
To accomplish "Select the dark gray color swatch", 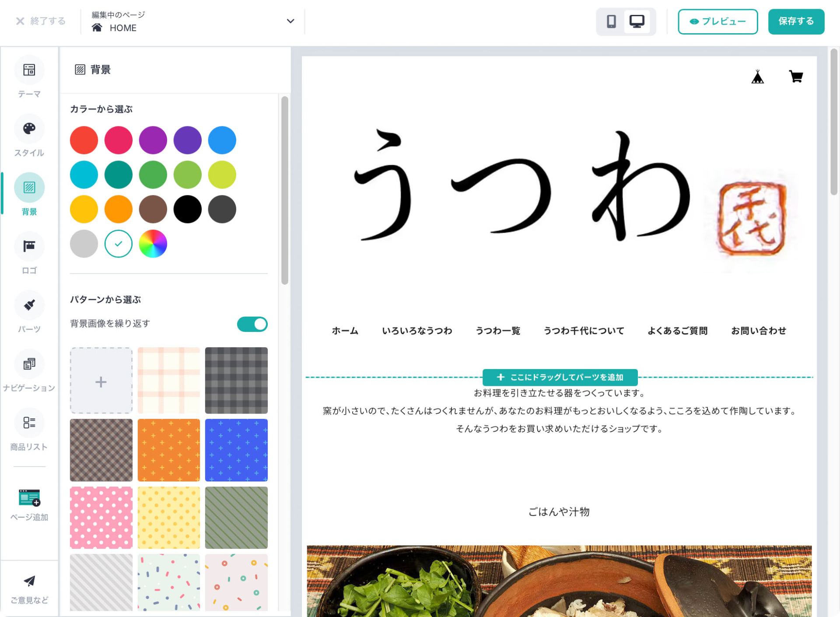I will (222, 209).
